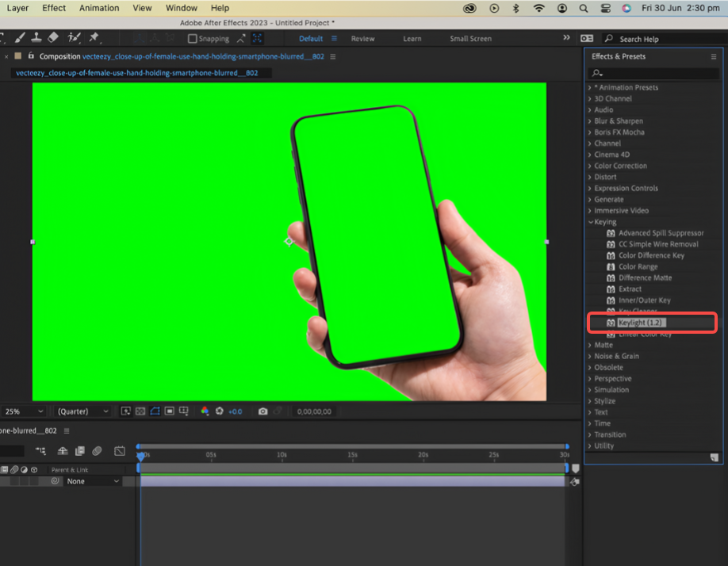Select the Clone Stamp tool
Viewport: 728px width, 566px height.
coord(36,38)
